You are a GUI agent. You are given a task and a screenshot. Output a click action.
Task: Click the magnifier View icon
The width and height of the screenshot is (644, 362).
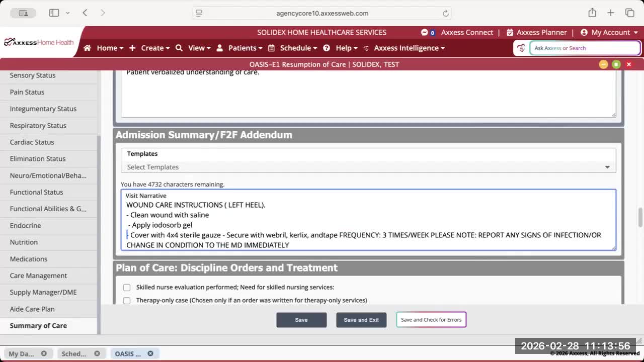coord(179,48)
